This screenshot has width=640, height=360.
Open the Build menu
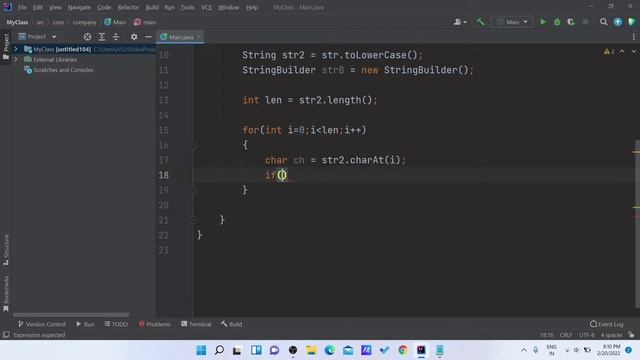tap(152, 7)
